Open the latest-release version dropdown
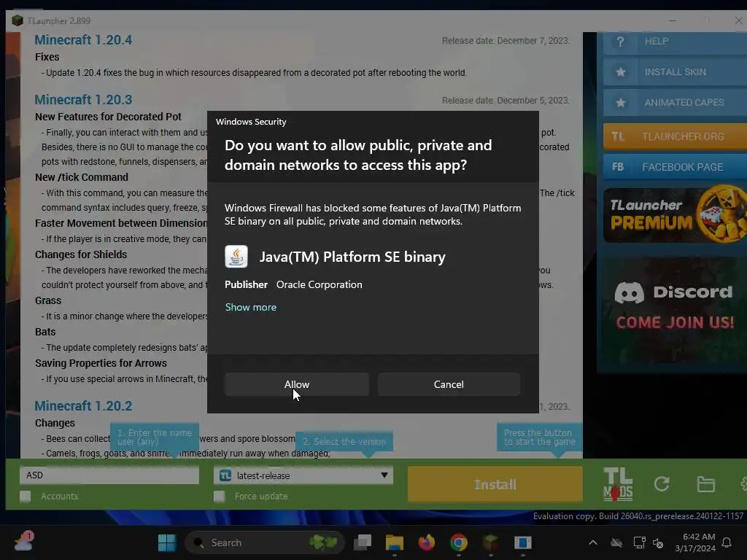The height and width of the screenshot is (560, 747). (x=303, y=475)
